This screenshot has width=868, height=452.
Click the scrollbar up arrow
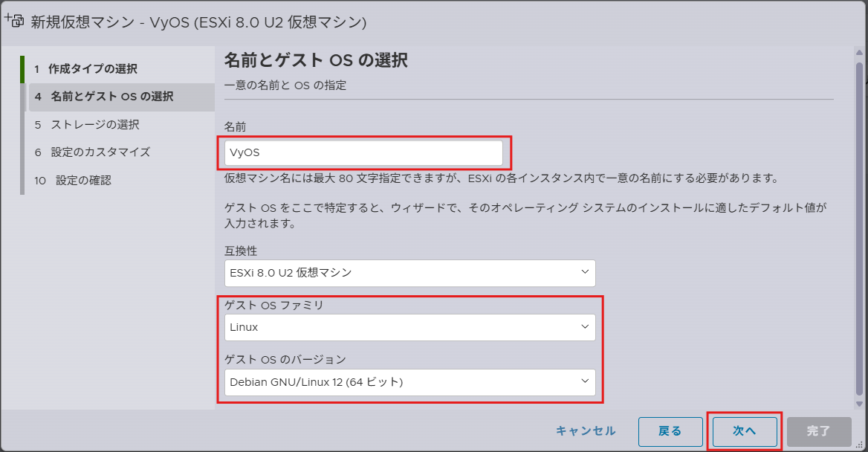859,53
